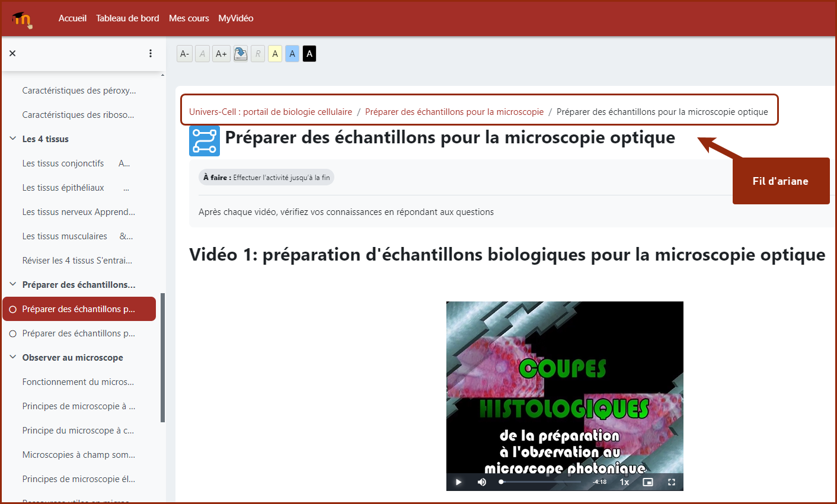The image size is (837, 504).
Task: Collapse the Observer au microscope section
Action: pyautogui.click(x=12, y=357)
